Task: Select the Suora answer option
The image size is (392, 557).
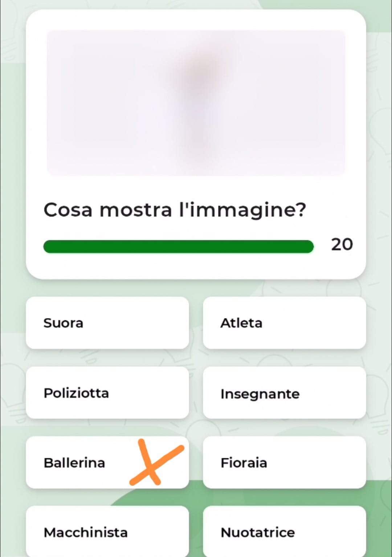Action: pyautogui.click(x=107, y=323)
